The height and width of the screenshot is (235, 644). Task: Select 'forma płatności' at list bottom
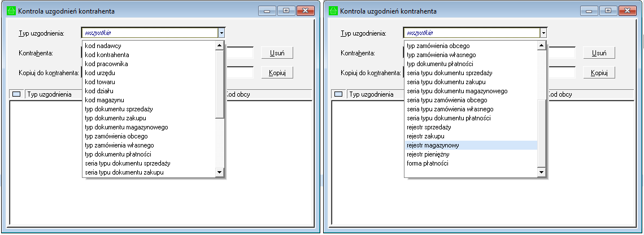point(428,163)
